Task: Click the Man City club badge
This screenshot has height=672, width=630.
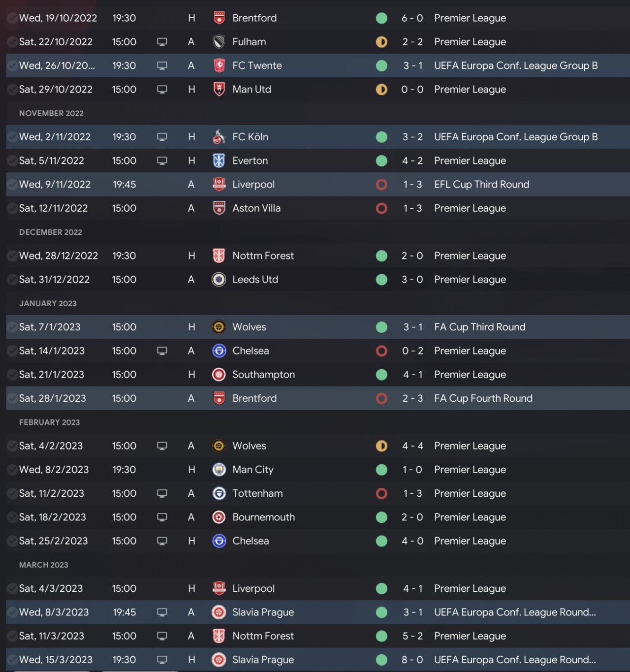Action: click(x=219, y=470)
